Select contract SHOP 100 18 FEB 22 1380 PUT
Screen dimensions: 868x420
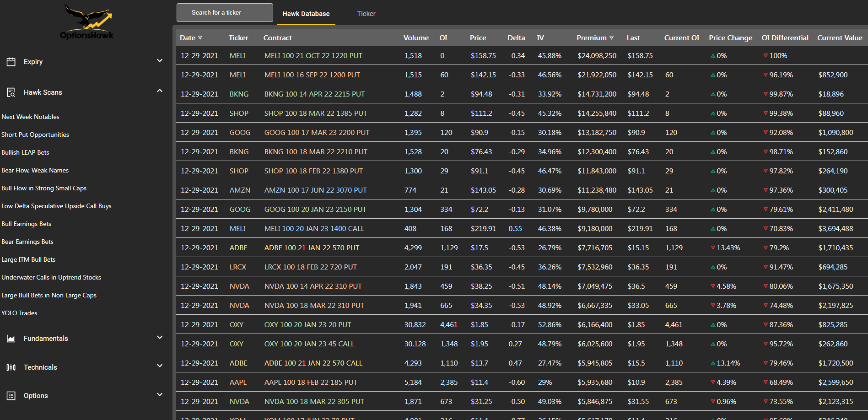[x=313, y=171]
